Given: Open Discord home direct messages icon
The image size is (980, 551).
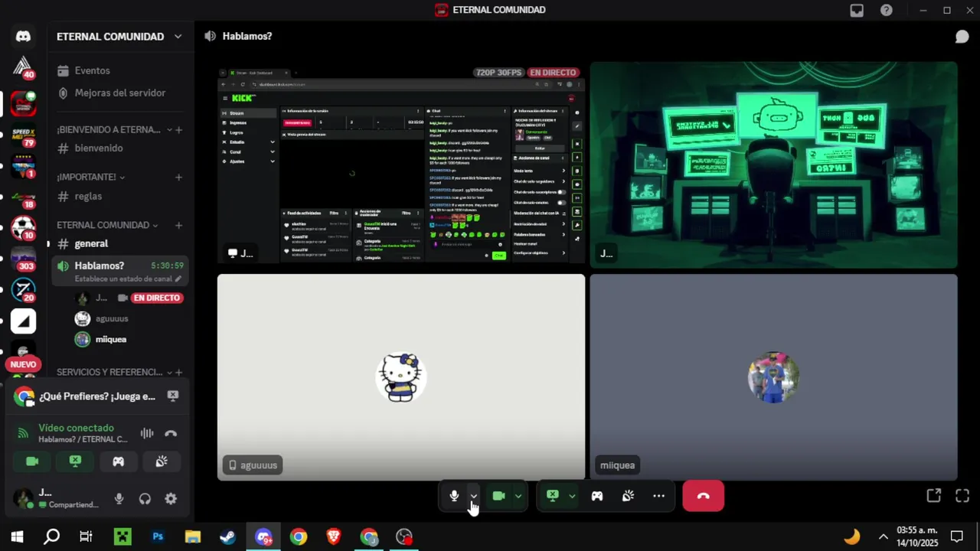Looking at the screenshot, I should tap(23, 37).
